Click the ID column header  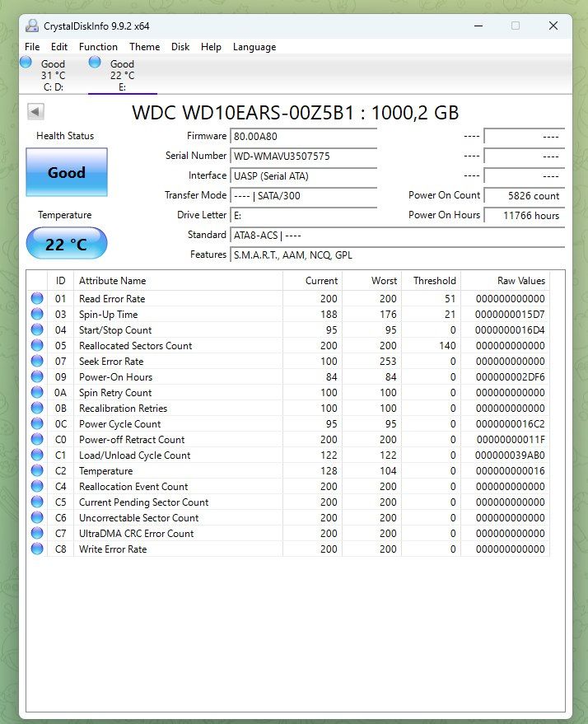click(x=60, y=281)
